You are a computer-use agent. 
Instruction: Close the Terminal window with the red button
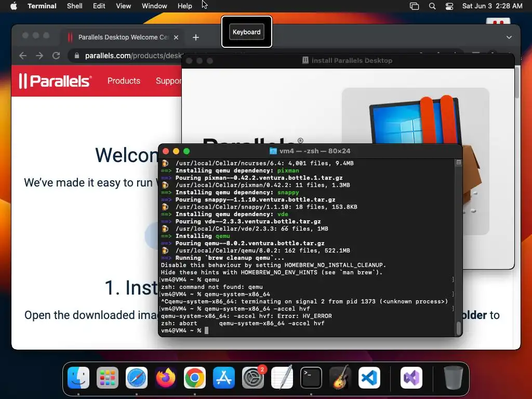[x=166, y=151]
